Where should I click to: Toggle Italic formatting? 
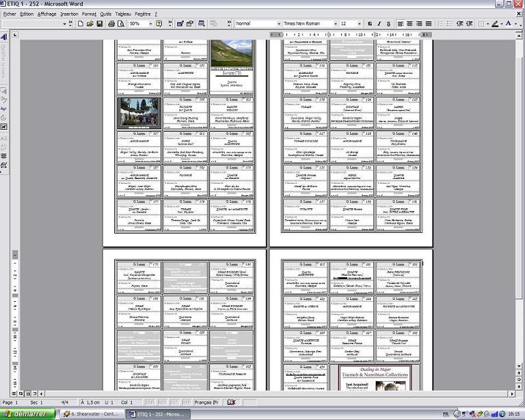point(379,24)
